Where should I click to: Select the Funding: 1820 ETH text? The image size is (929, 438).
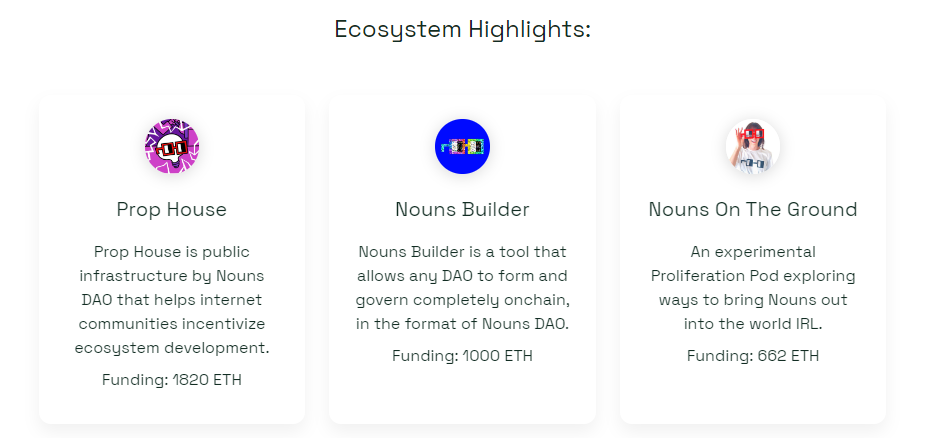[172, 379]
